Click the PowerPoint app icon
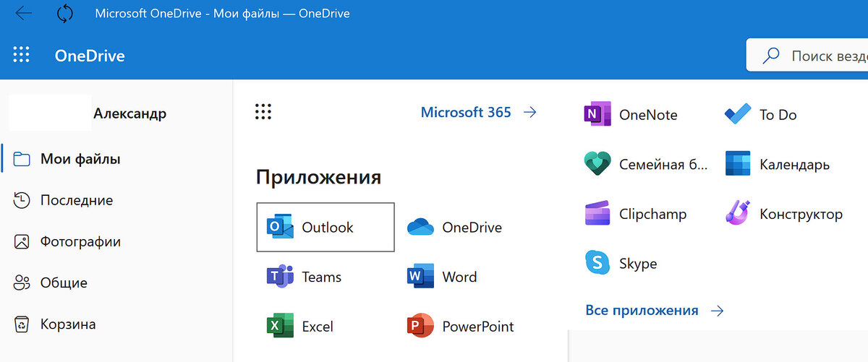 point(420,326)
